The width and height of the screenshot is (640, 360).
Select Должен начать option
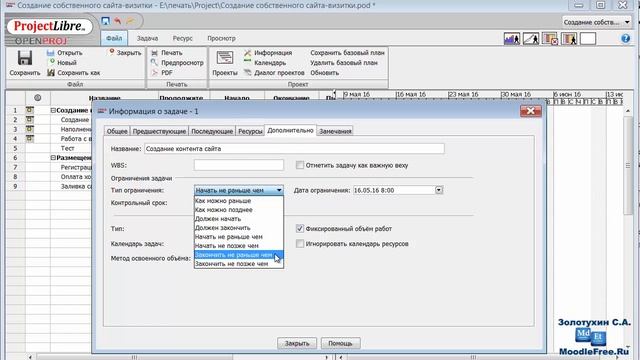(239, 219)
